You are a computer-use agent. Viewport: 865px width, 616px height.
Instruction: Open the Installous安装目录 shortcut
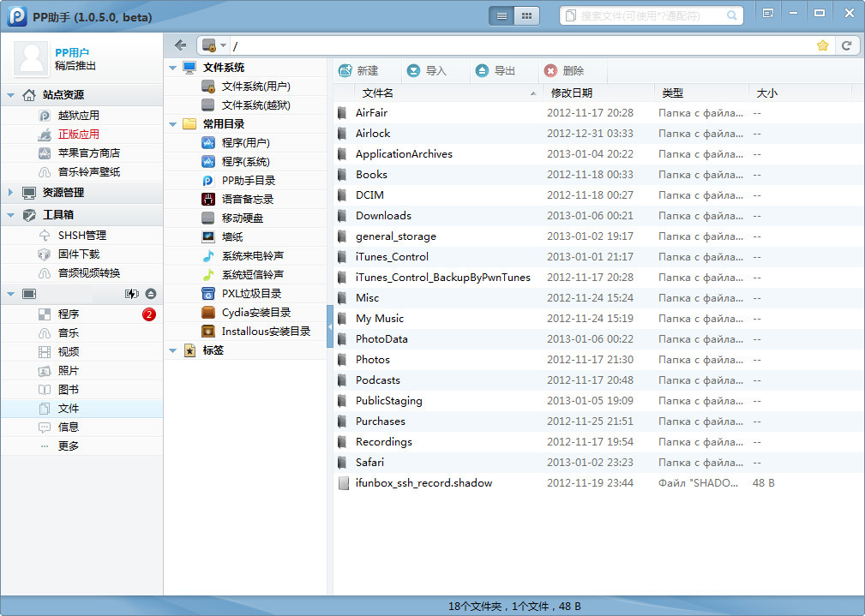[x=265, y=332]
